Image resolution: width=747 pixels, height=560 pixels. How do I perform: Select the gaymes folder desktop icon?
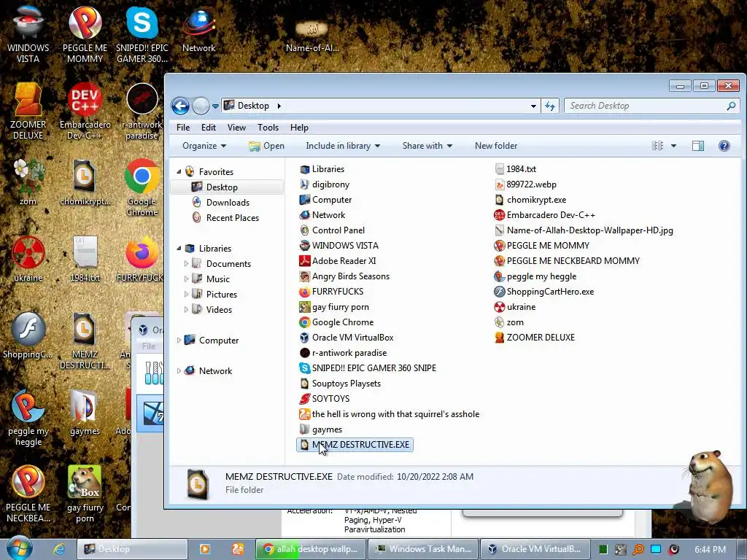pos(85,413)
